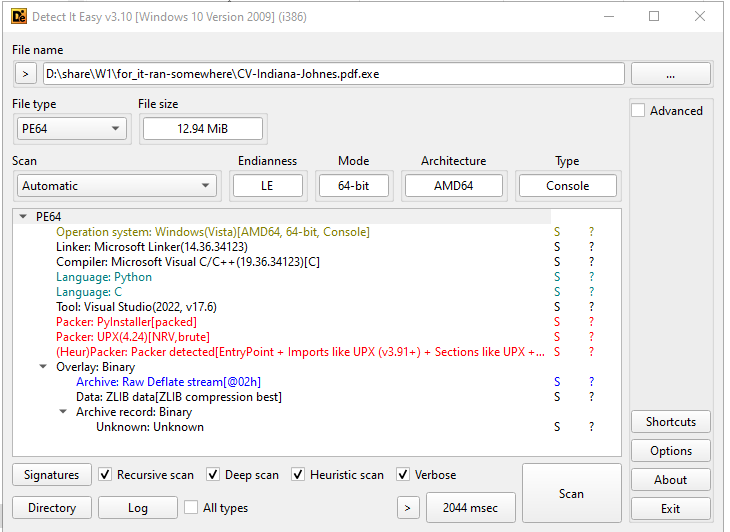Select the Operation system: Windows(Vista) row

[x=213, y=232]
